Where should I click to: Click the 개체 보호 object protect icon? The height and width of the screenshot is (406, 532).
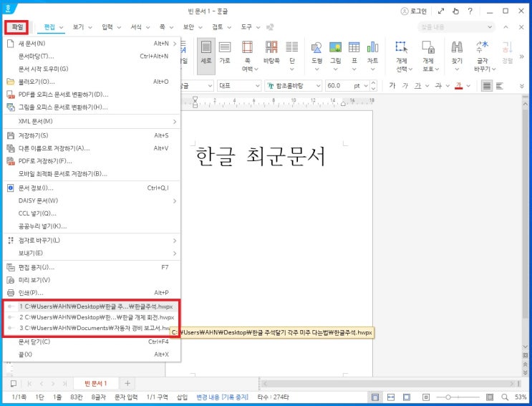pos(428,47)
